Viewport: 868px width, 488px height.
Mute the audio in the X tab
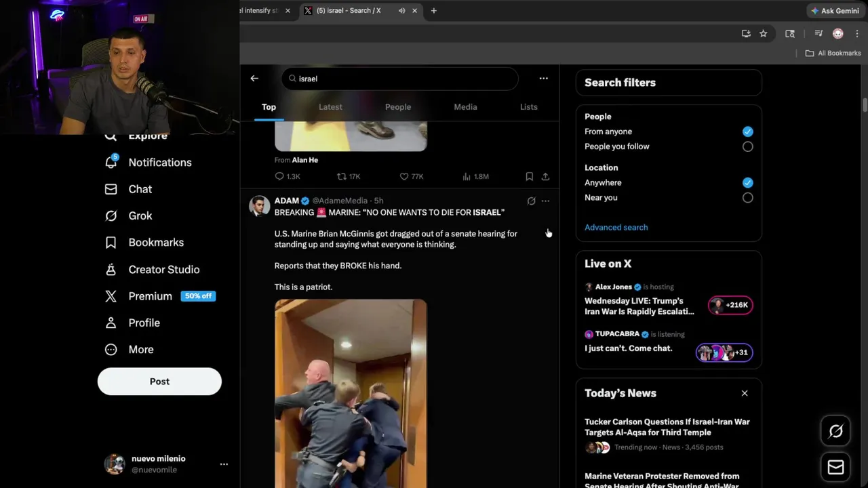402,11
